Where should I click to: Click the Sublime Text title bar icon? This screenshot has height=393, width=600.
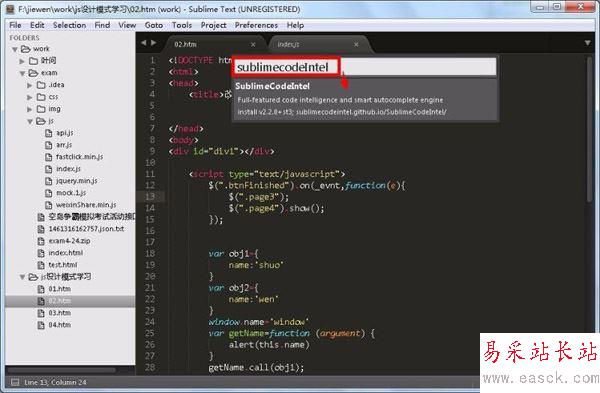coord(10,9)
